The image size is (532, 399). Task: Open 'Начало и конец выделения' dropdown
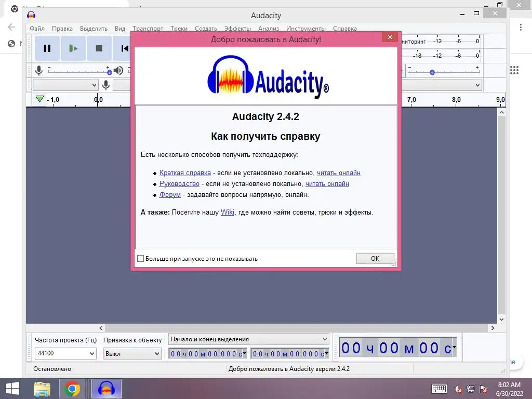point(249,339)
